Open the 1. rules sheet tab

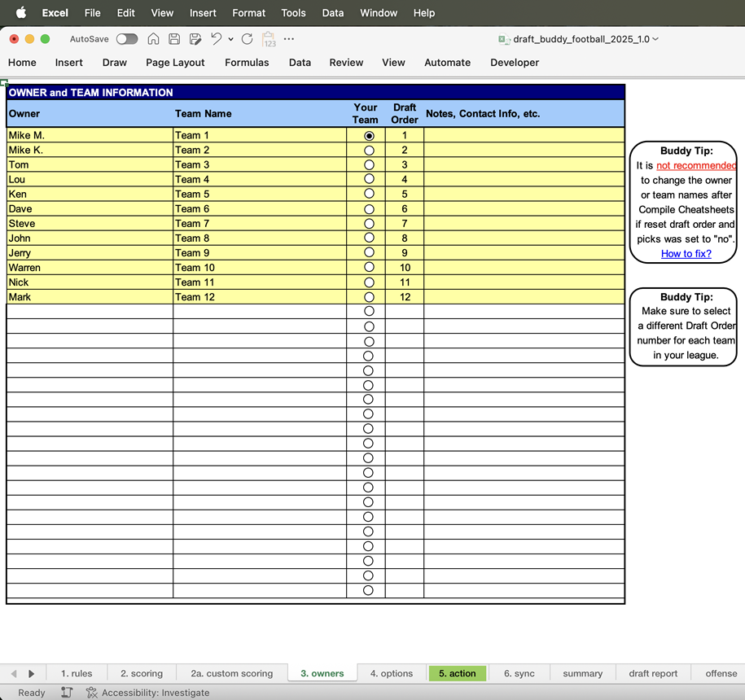pos(77,673)
